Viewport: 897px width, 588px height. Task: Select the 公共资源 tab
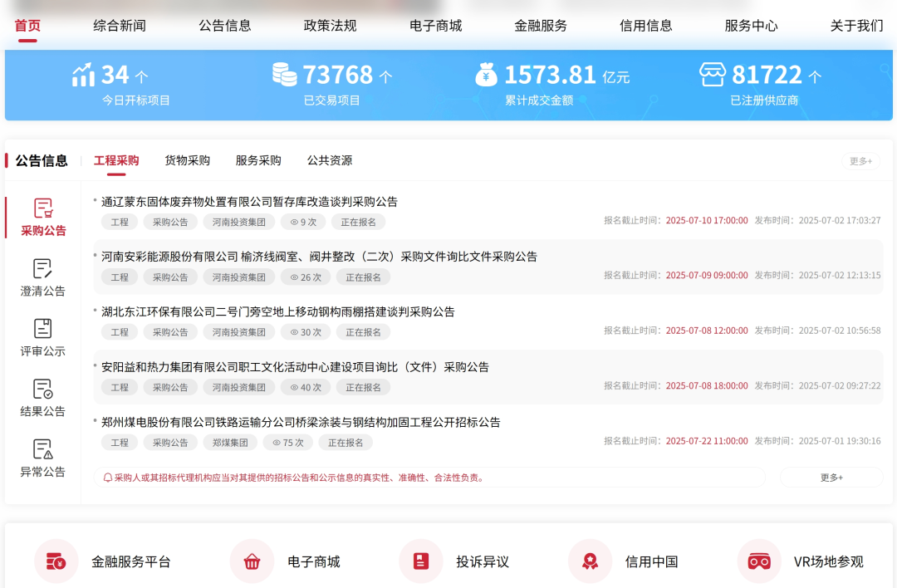[330, 160]
